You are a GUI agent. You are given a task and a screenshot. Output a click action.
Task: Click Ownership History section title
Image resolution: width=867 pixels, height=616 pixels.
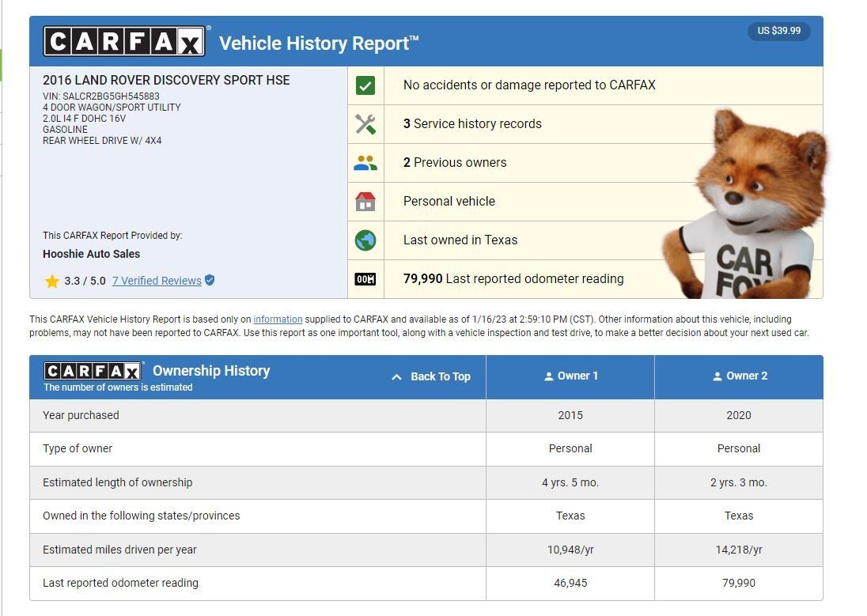211,371
